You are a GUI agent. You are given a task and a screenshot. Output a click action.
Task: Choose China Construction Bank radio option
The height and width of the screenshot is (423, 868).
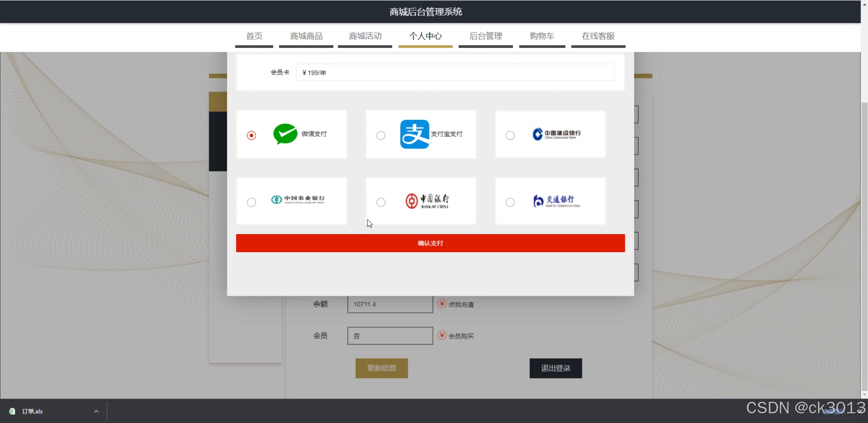click(x=510, y=135)
